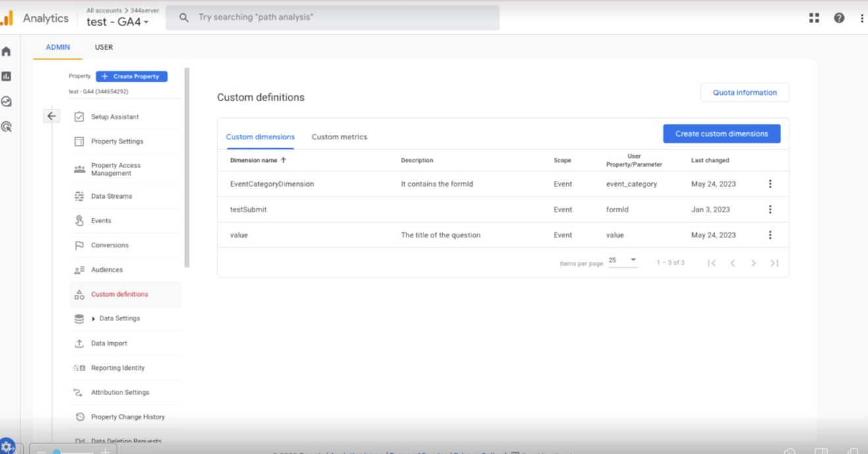Click the Property Settings icon
This screenshot has height=454, width=868.
coord(79,141)
